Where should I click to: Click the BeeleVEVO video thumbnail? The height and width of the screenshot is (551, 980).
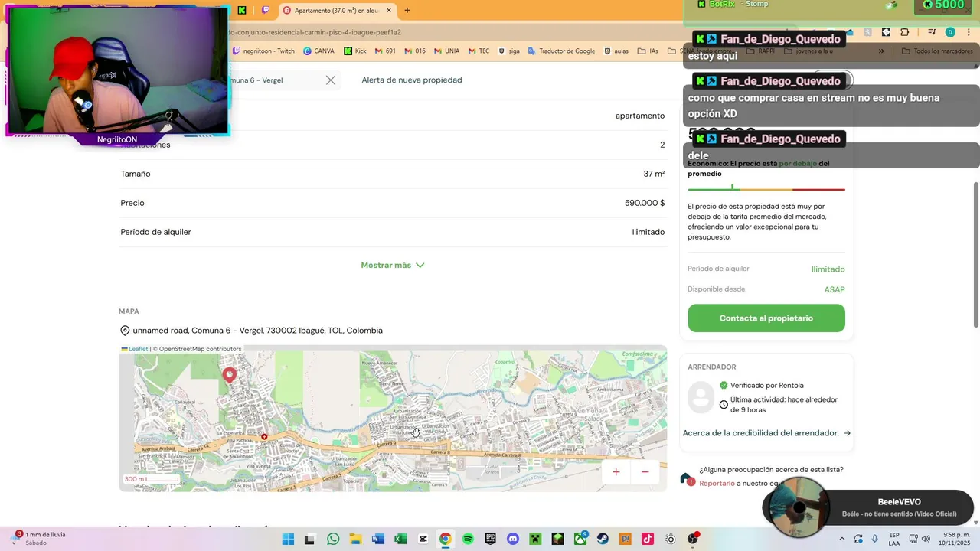(x=799, y=507)
